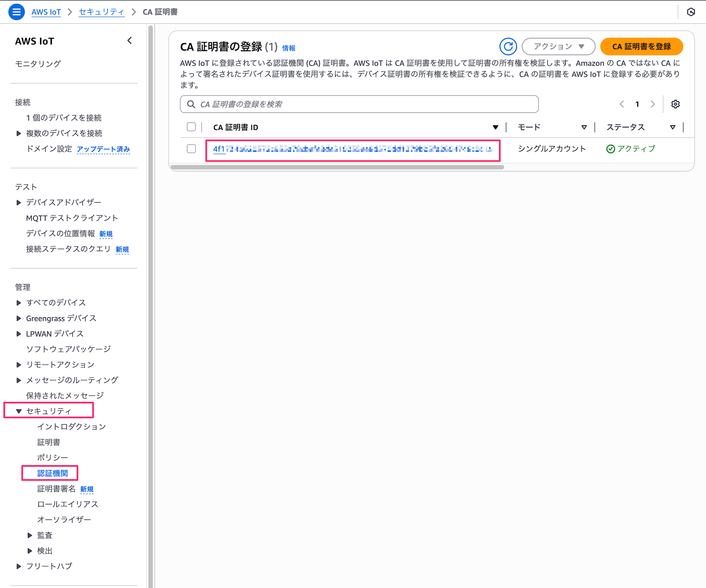Open モニタリング in sidebar
Screen dimensions: 706x588
(x=38, y=64)
